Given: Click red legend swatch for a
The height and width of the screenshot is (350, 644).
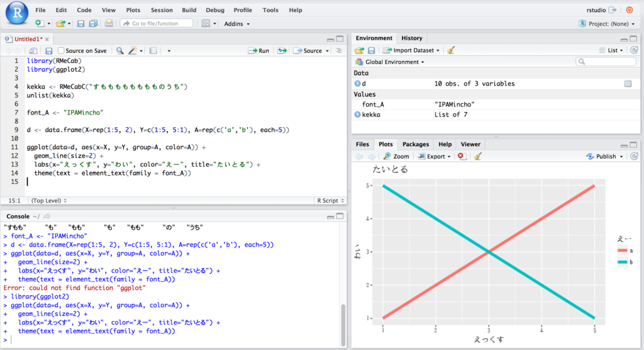Looking at the screenshot, I should click(622, 251).
